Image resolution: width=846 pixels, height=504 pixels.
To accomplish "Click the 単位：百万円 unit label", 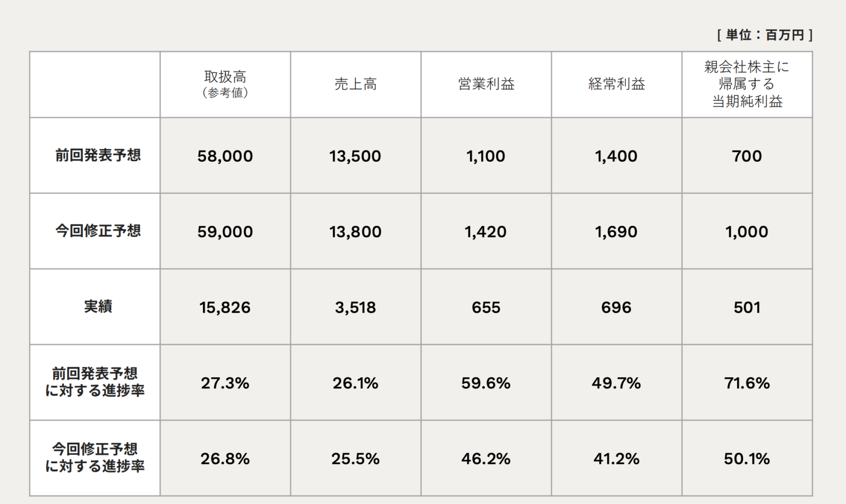I will click(765, 35).
